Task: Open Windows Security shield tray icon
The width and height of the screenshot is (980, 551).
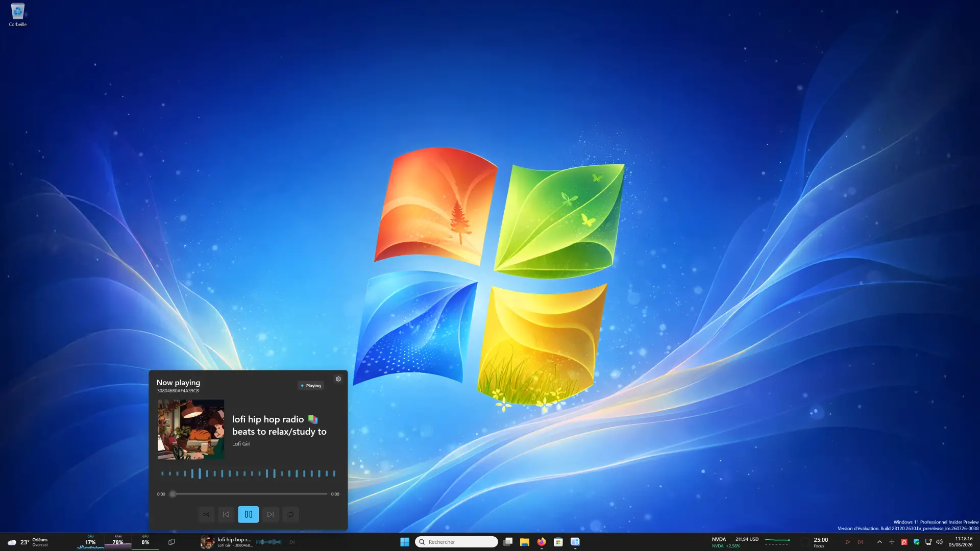Action: [917, 542]
